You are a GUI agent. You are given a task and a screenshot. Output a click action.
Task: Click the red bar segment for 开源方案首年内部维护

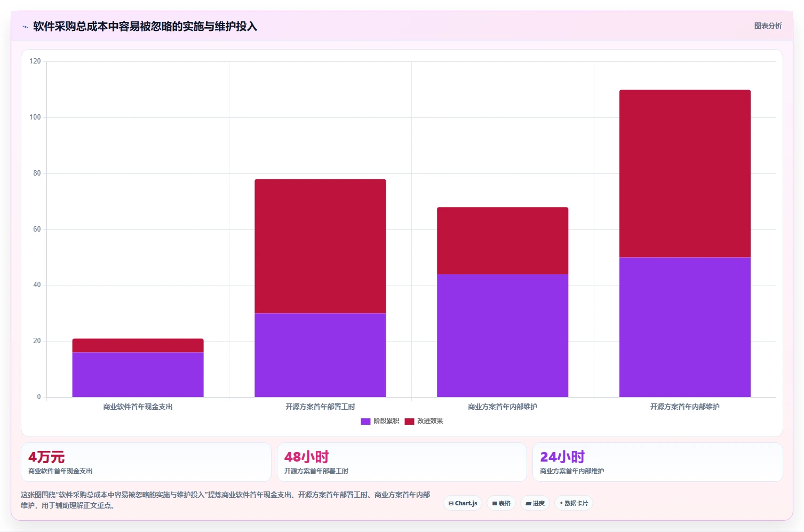[685, 173]
